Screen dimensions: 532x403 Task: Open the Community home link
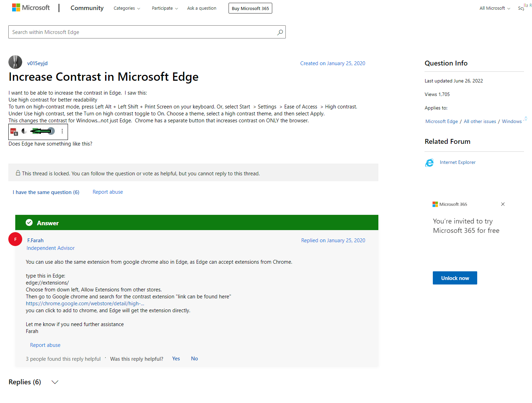(87, 8)
